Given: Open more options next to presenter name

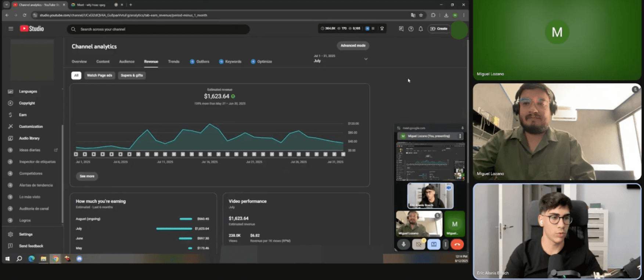Looking at the screenshot, I should click(460, 136).
